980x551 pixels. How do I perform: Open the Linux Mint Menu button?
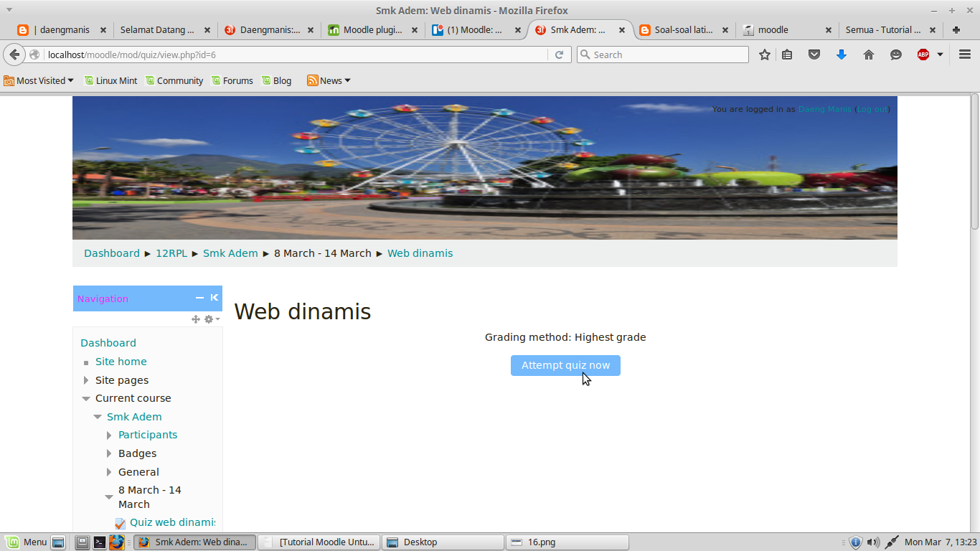point(27,542)
